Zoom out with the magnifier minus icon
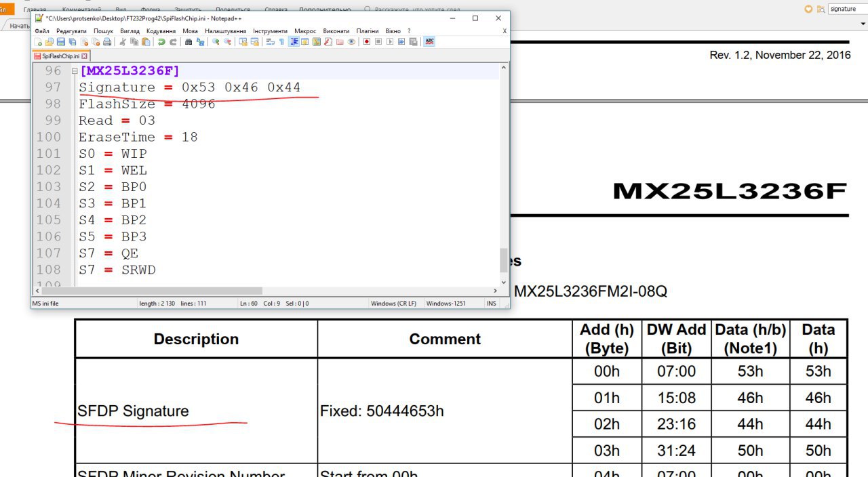The height and width of the screenshot is (477, 868). [x=227, y=42]
